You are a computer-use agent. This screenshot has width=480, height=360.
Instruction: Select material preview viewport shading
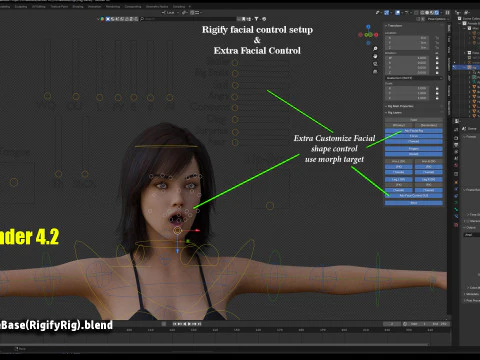pyautogui.click(x=432, y=12)
